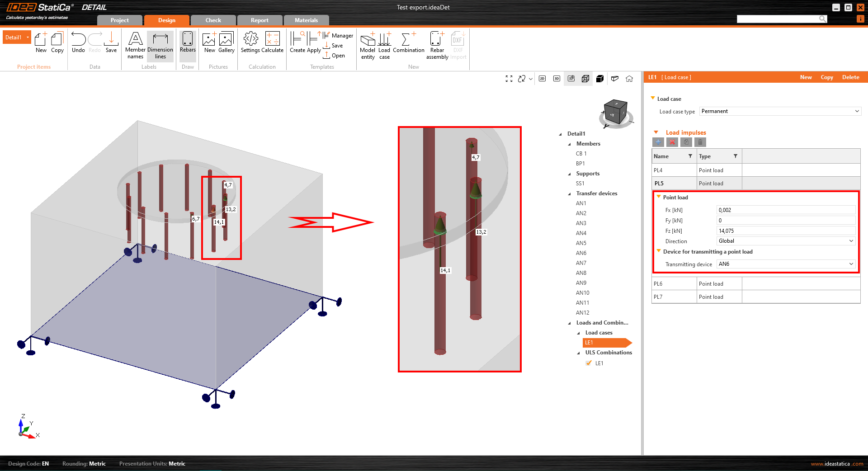This screenshot has height=471, width=868.
Task: Switch to the Check tab
Action: coord(213,20)
